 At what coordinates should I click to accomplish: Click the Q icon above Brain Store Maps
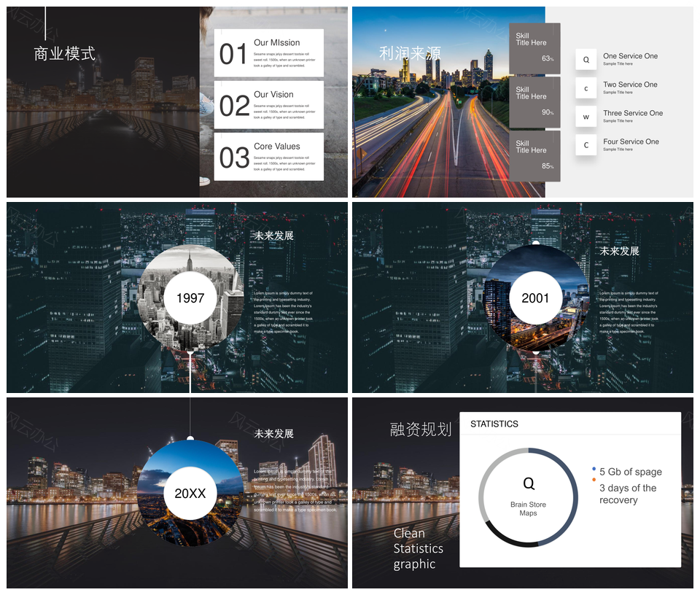coord(529,483)
